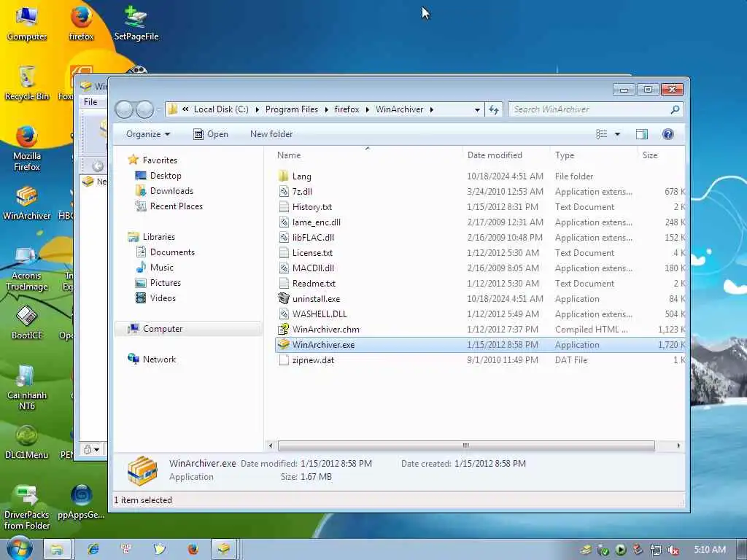Image resolution: width=747 pixels, height=560 pixels.
Task: Select the WinArchiver.chm help file icon
Action: click(x=284, y=329)
